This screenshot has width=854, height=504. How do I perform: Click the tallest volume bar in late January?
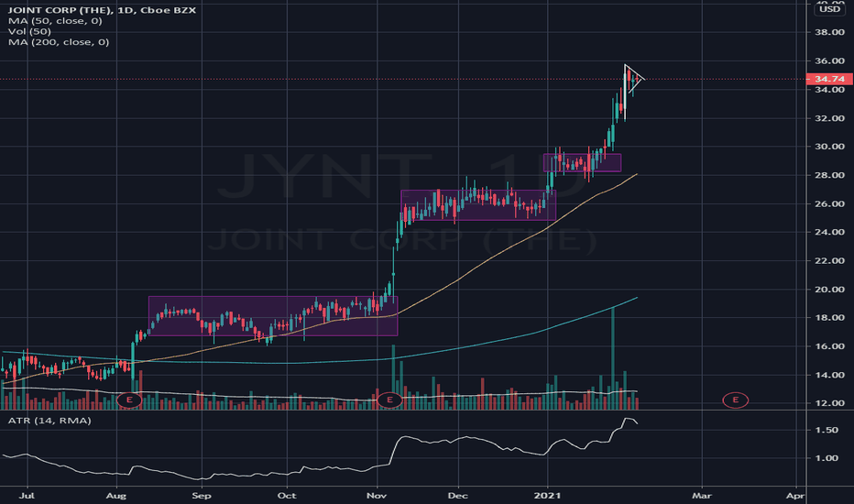pyautogui.click(x=613, y=358)
